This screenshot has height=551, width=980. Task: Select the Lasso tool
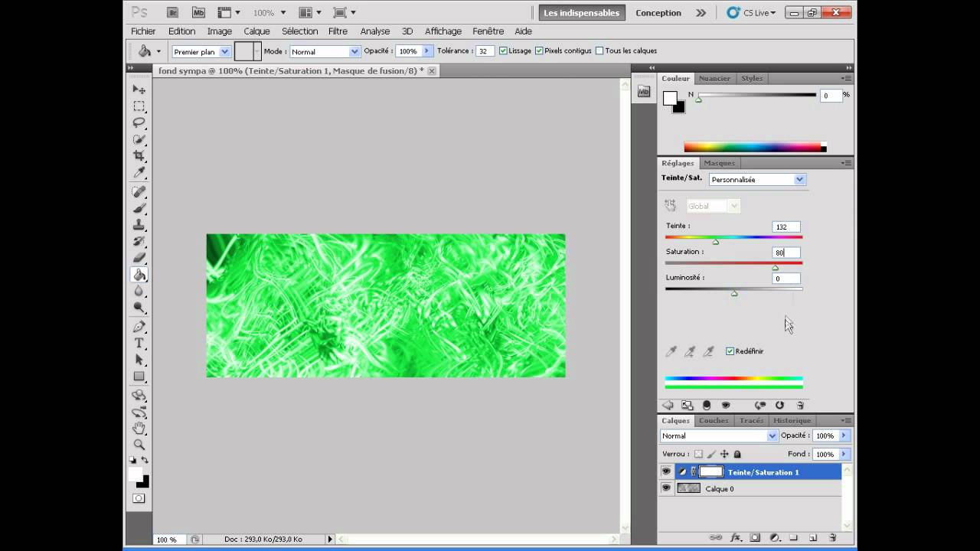pos(139,122)
